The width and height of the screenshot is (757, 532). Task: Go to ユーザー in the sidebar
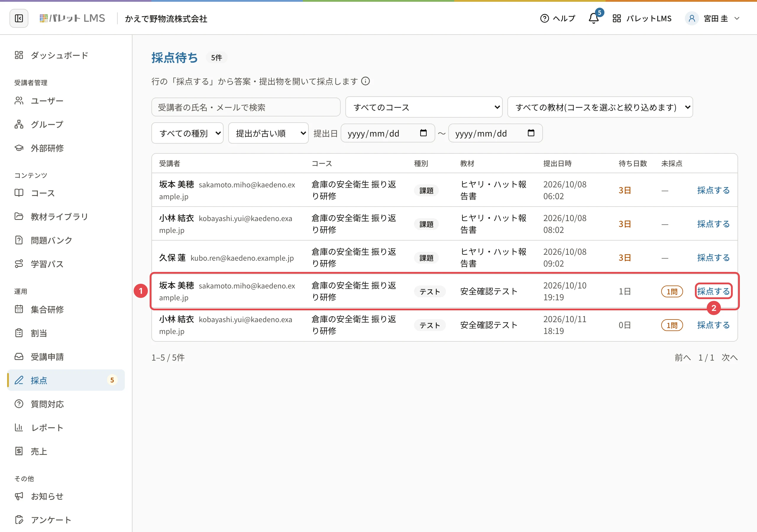[x=66, y=100]
